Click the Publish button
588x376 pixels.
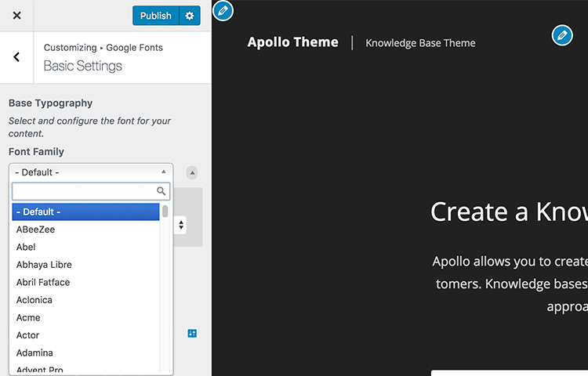point(156,16)
